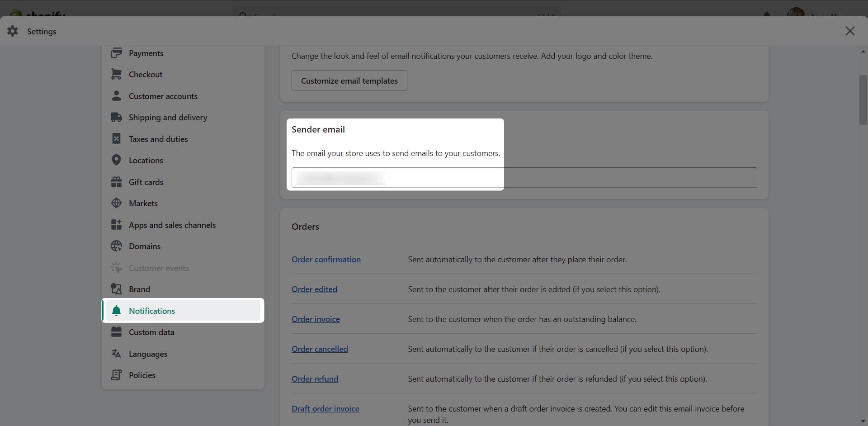This screenshot has width=868, height=426.
Task: Open Order confirmation notification
Action: [x=326, y=260]
